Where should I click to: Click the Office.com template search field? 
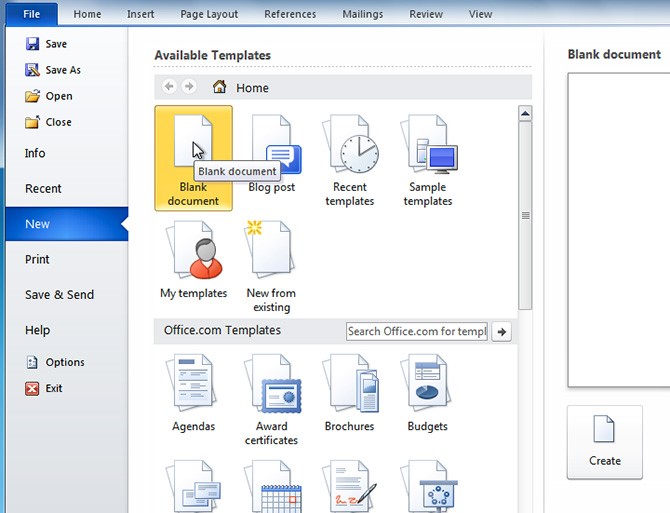point(417,332)
